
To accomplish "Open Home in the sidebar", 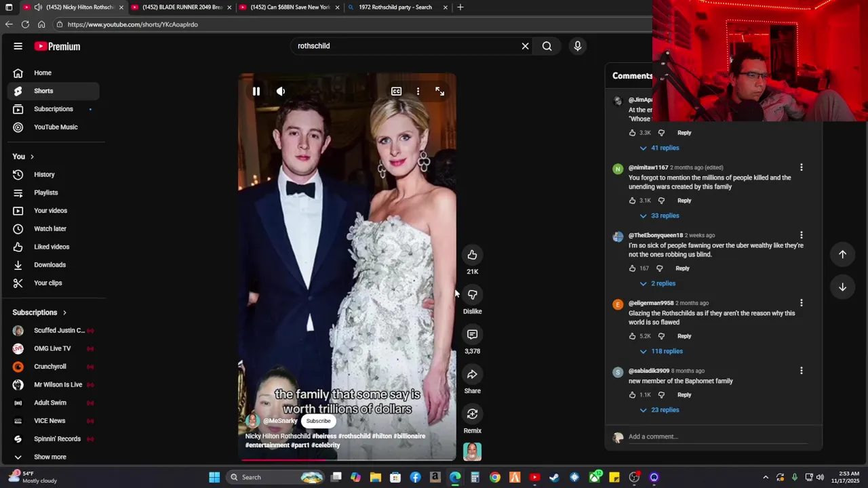I will click(x=53, y=73).
